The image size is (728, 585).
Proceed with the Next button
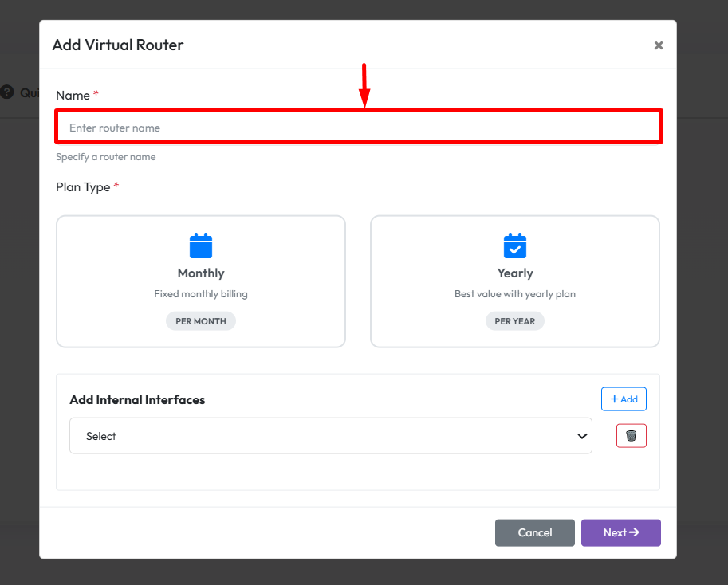[620, 532]
